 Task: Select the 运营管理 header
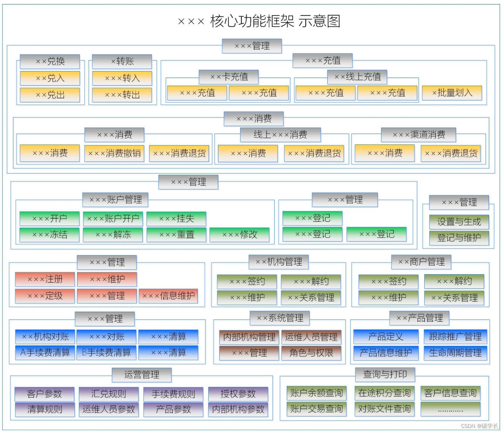click(142, 375)
